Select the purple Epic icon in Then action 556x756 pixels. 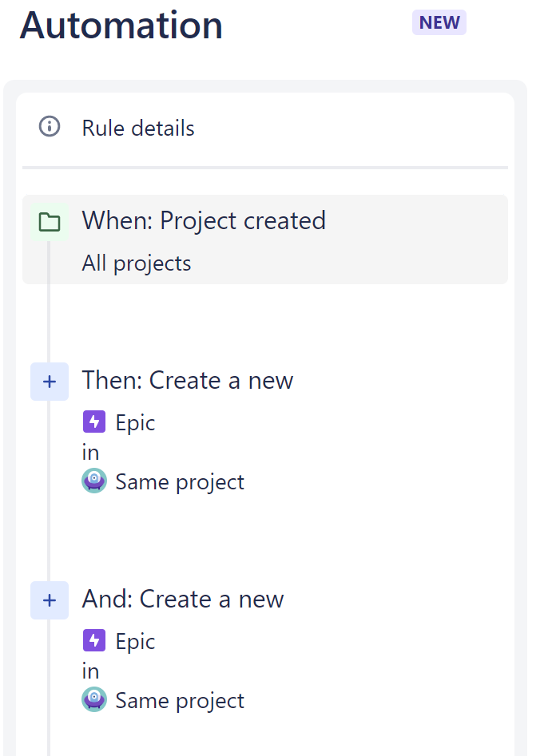tap(94, 422)
